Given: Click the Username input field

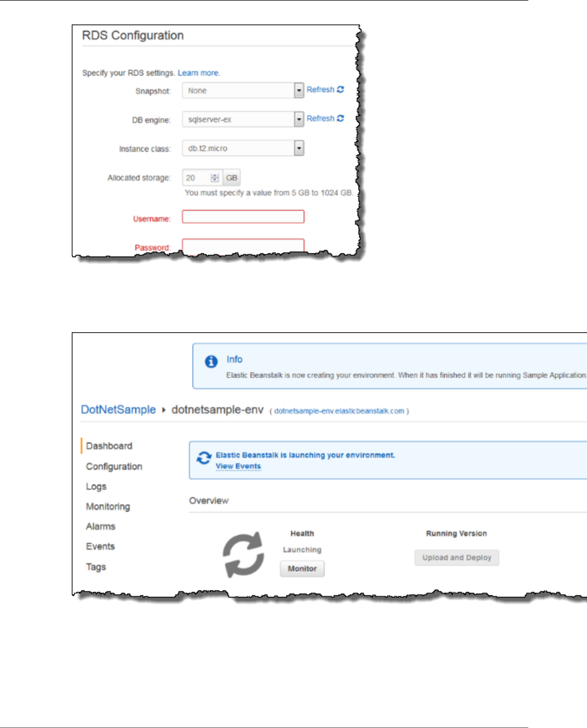Looking at the screenshot, I should (243, 217).
